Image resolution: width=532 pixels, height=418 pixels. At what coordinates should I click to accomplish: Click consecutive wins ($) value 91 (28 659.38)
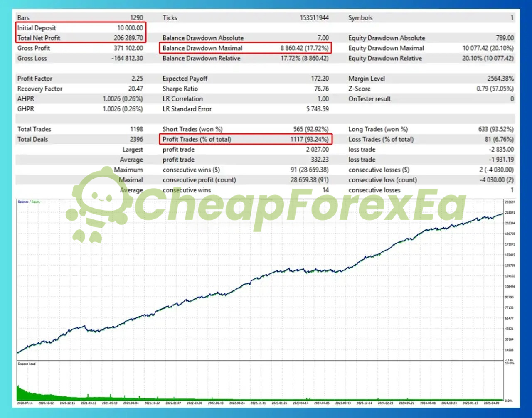310,170
